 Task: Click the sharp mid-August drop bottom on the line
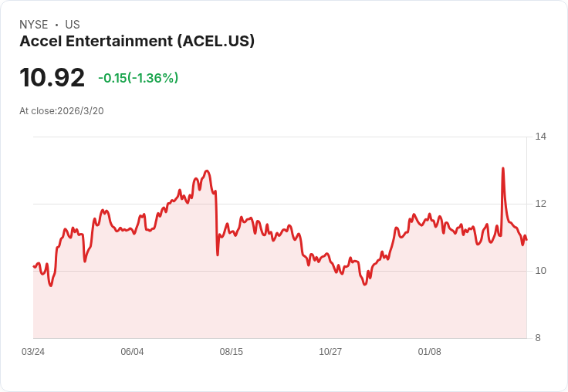218,255
